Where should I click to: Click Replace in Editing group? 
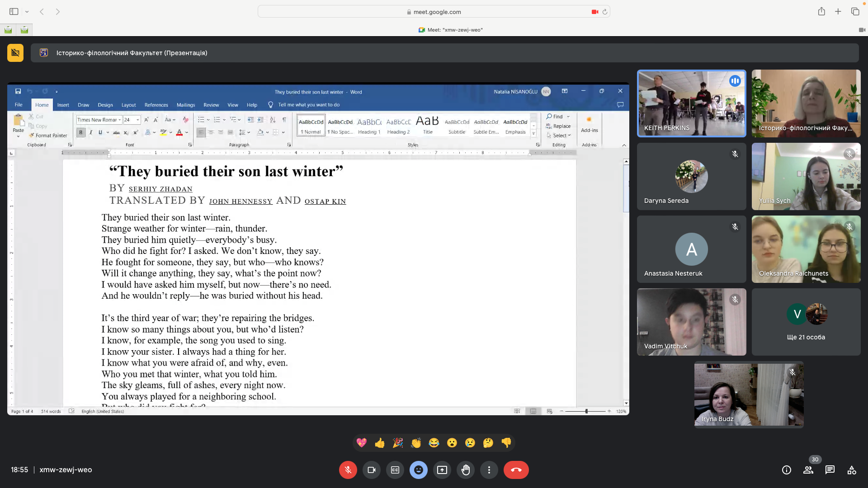(x=558, y=126)
